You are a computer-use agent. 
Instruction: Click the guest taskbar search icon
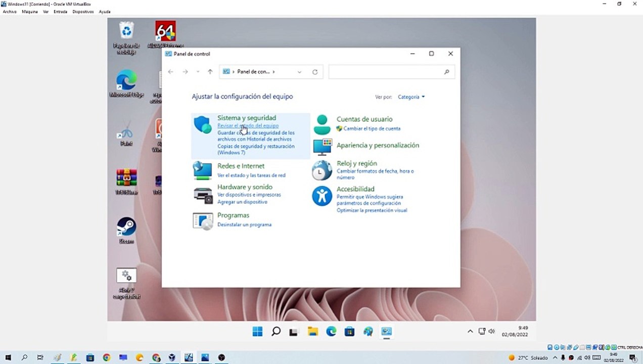(x=276, y=332)
